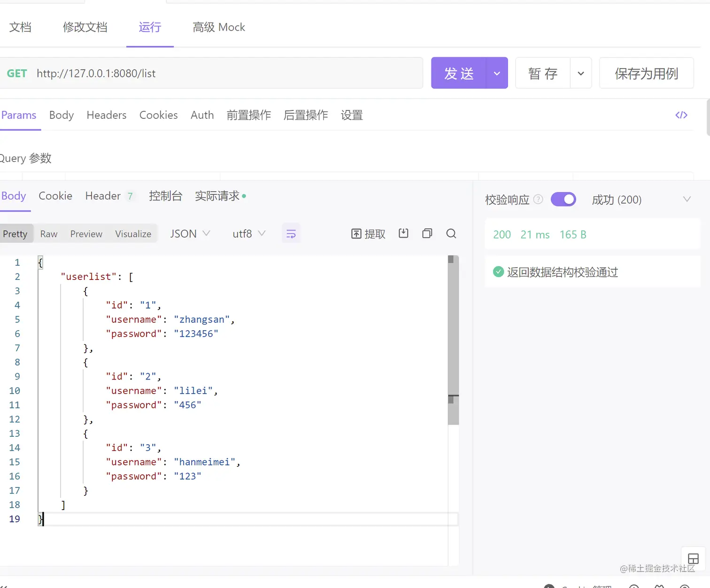
Task: Open the response Header 7 tab
Action: click(x=109, y=196)
